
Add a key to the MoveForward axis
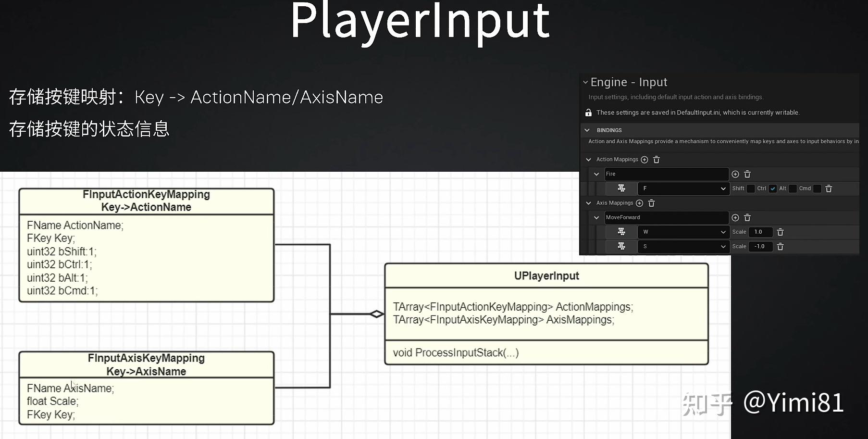coord(735,218)
